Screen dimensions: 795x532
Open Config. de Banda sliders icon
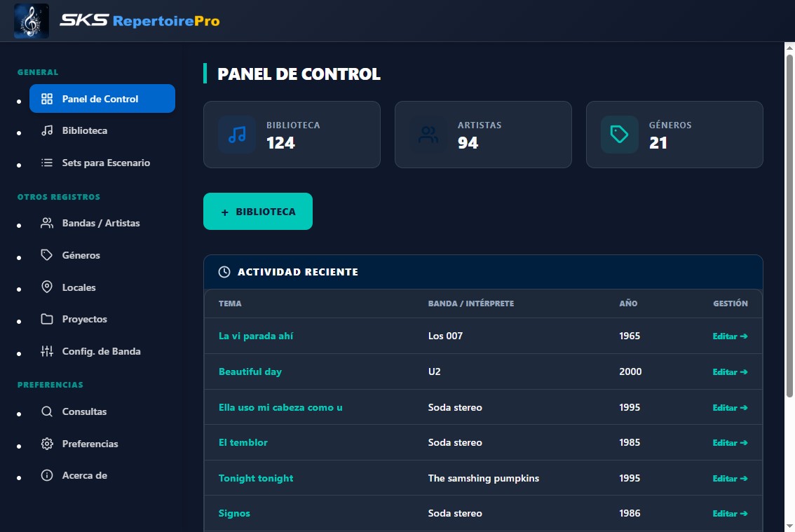[46, 350]
